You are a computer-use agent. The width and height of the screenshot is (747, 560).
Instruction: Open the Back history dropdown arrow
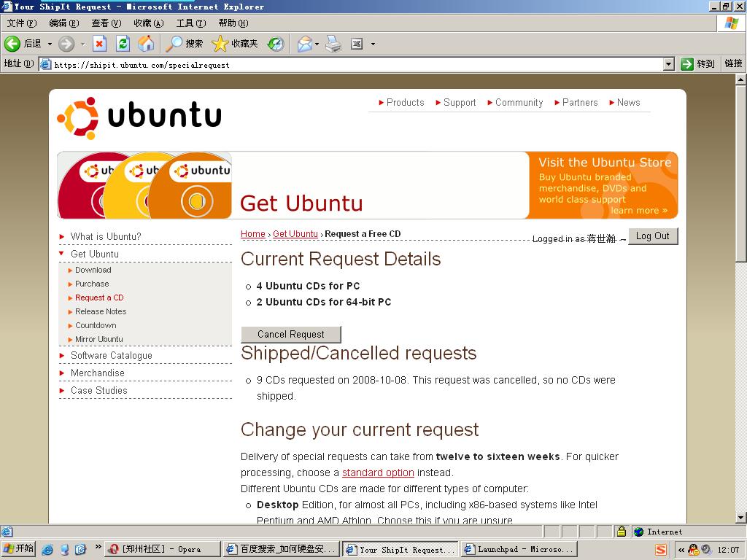tap(50, 44)
